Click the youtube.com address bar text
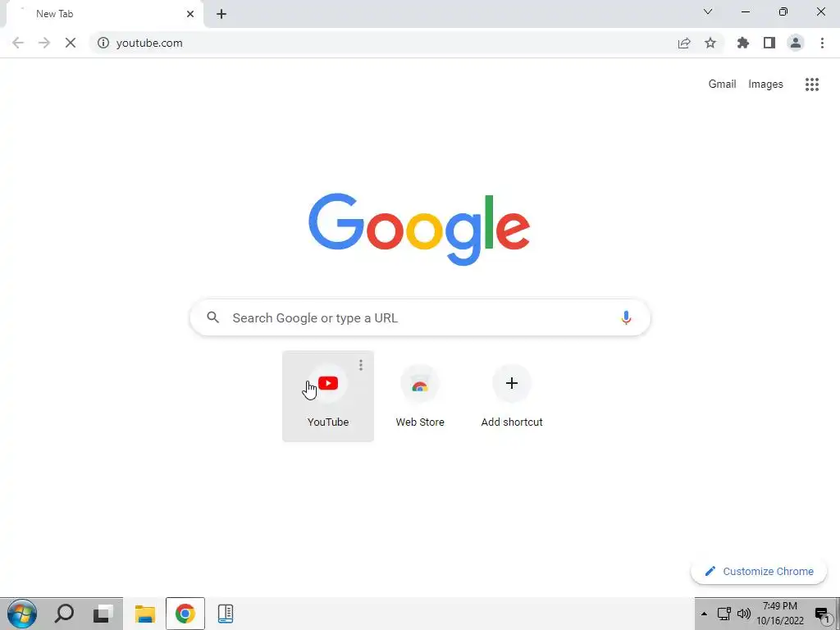Viewport: 840px width, 630px height. coord(149,43)
